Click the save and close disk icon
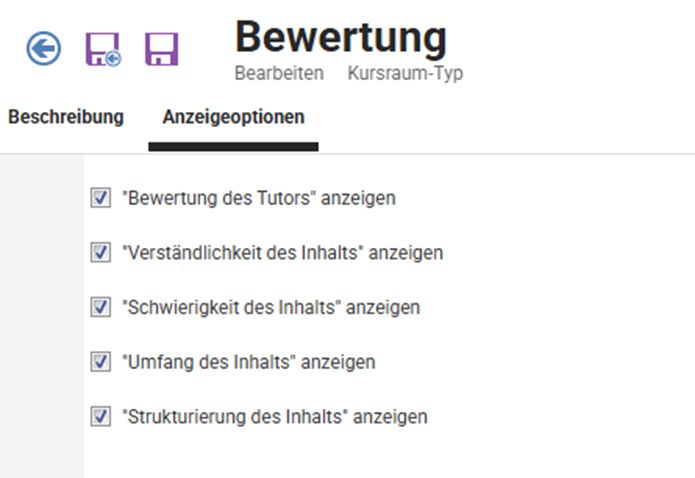 coord(103,49)
